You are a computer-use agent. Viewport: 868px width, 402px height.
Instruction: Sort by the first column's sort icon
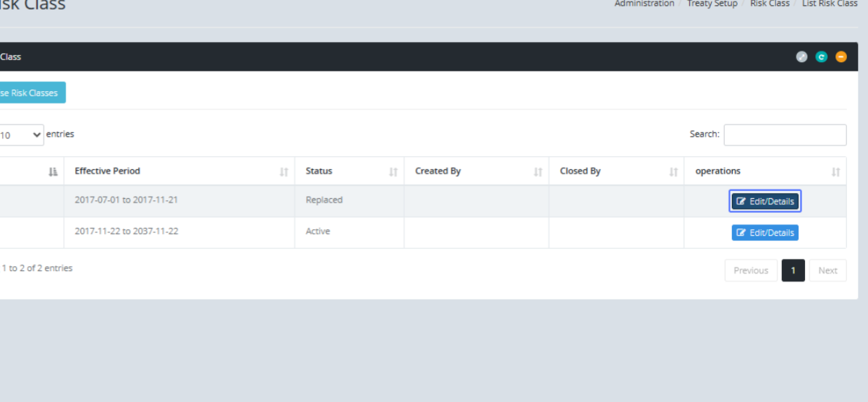tap(53, 172)
